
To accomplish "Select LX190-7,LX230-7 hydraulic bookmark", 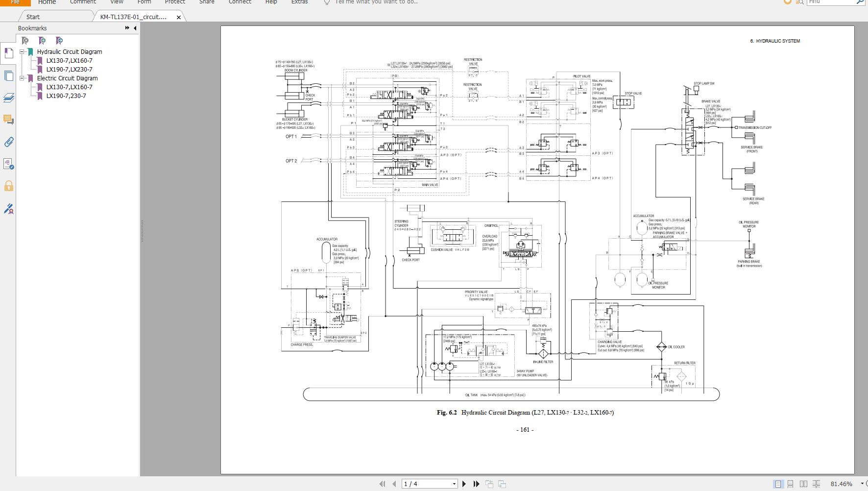I will 69,69.
